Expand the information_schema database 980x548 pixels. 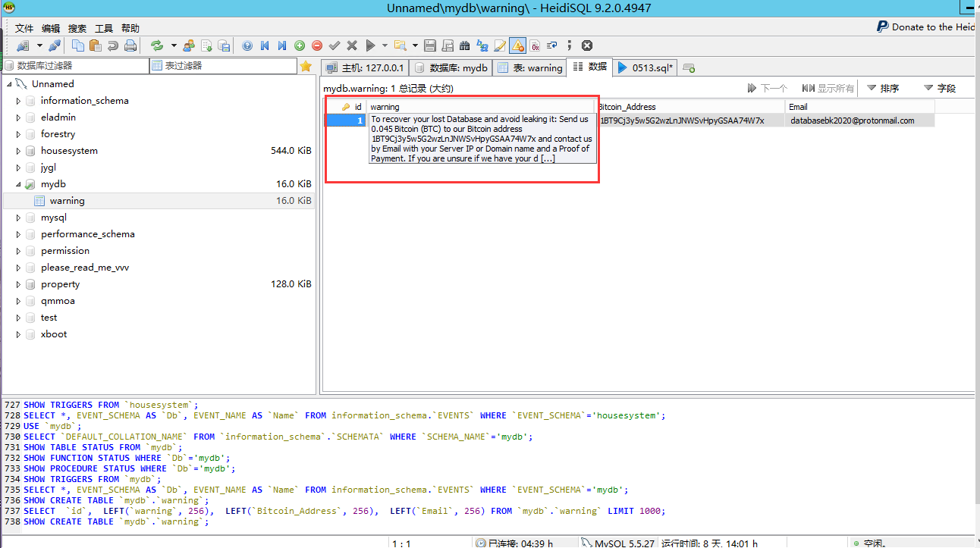click(x=18, y=101)
